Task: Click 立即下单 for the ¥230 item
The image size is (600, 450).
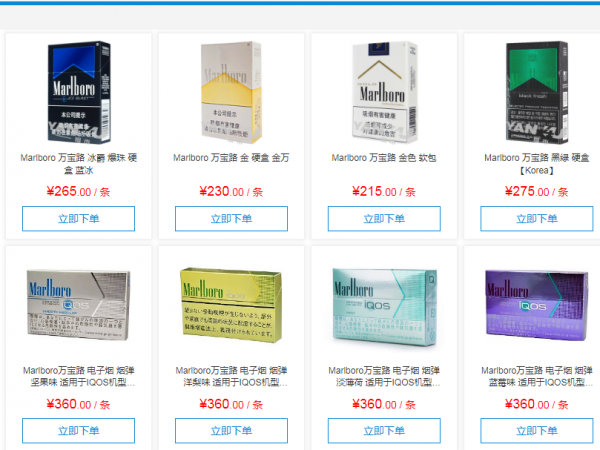Action: (232, 218)
